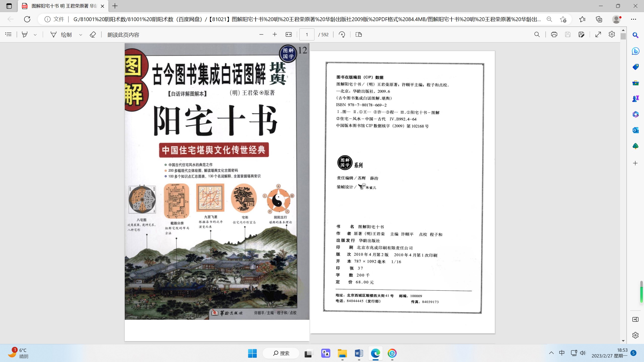Refresh the page
644x362 pixels.
27,19
